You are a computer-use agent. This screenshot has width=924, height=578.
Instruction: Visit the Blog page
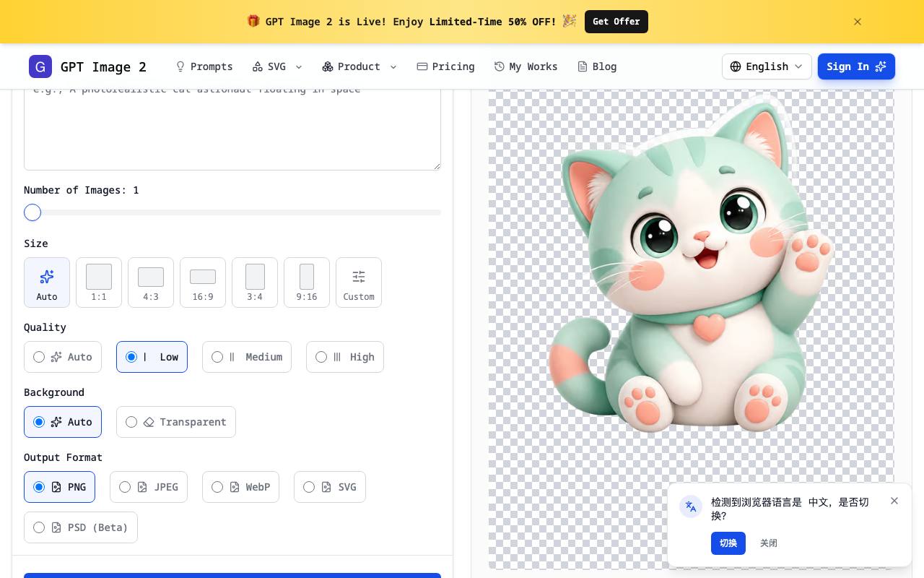point(597,66)
